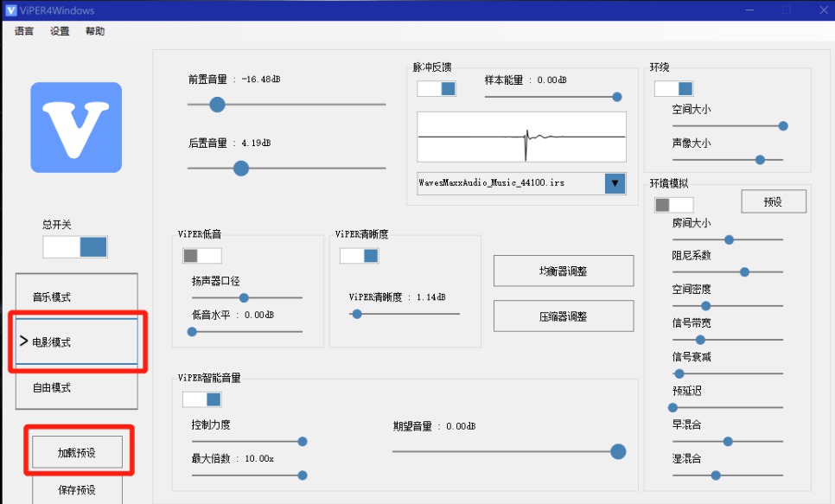Click the blue dropdown arrow beside the .irs file

point(615,183)
